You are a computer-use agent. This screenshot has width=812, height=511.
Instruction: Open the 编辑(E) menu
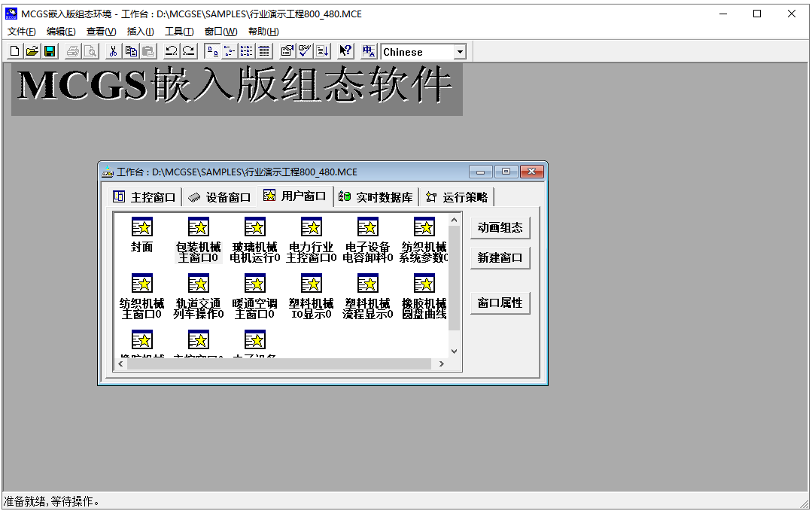click(61, 32)
